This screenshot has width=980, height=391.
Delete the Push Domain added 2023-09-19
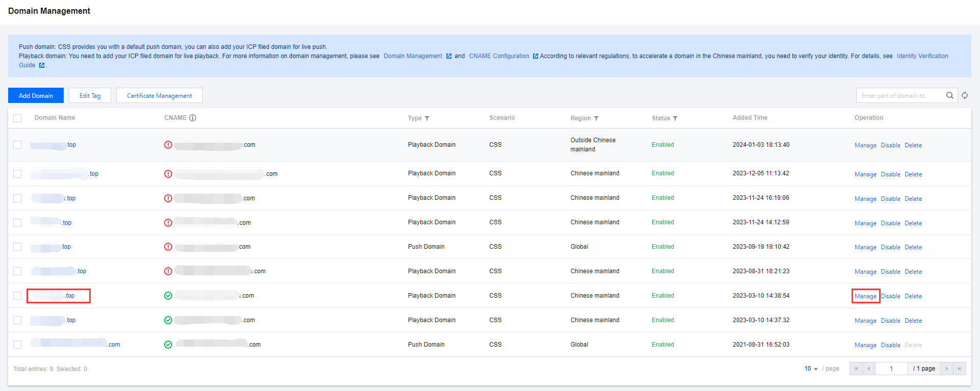913,247
